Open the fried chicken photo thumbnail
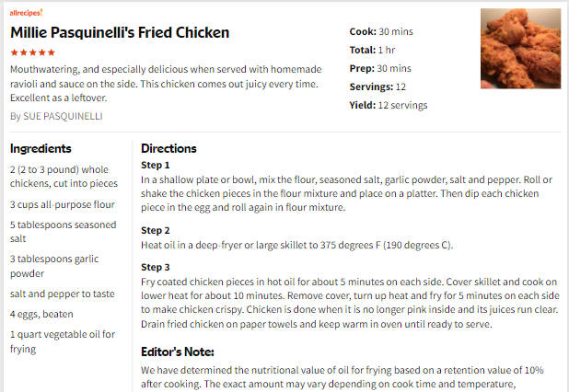The image size is (569, 392). point(520,49)
